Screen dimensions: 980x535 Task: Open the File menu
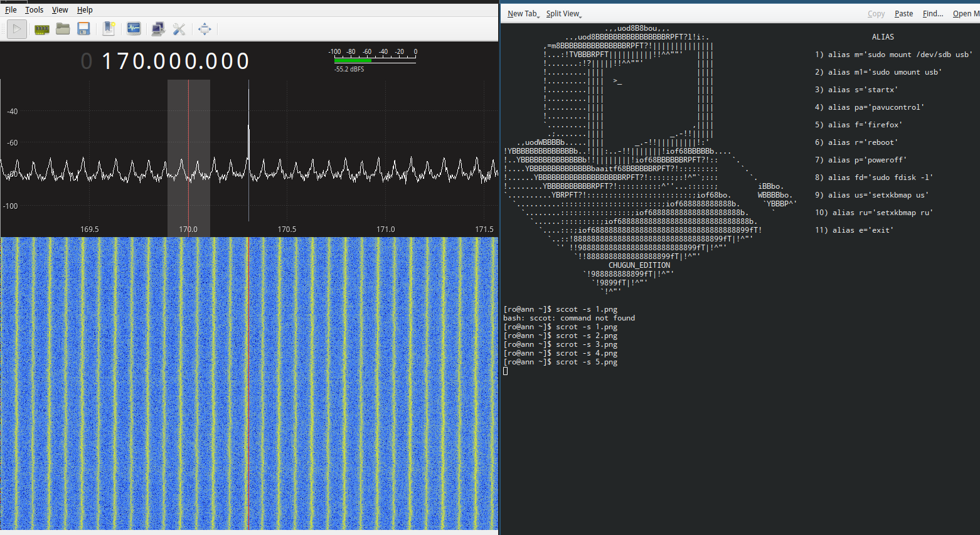(11, 10)
